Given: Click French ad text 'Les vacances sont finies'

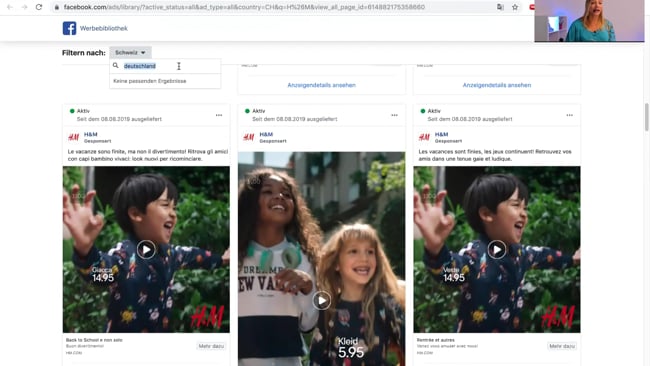Looking at the screenshot, I should pos(495,155).
